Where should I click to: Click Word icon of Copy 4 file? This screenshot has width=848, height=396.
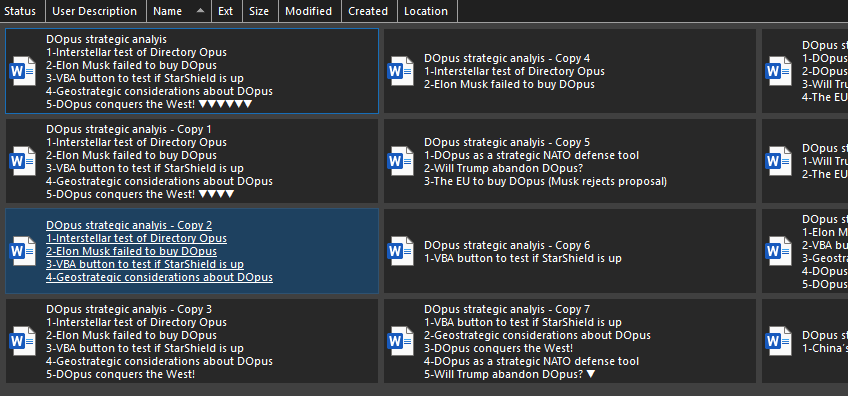pos(401,71)
